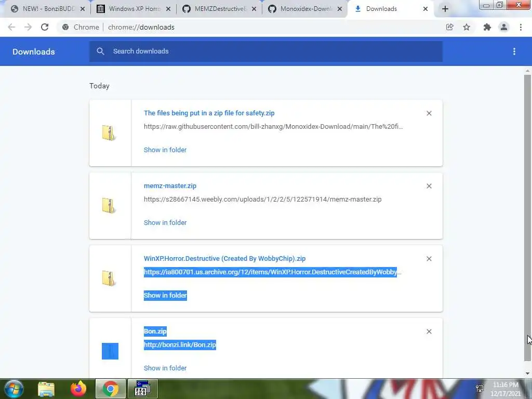The image size is (532, 399).
Task: Select the Downloads tab
Action: pyautogui.click(x=381, y=9)
